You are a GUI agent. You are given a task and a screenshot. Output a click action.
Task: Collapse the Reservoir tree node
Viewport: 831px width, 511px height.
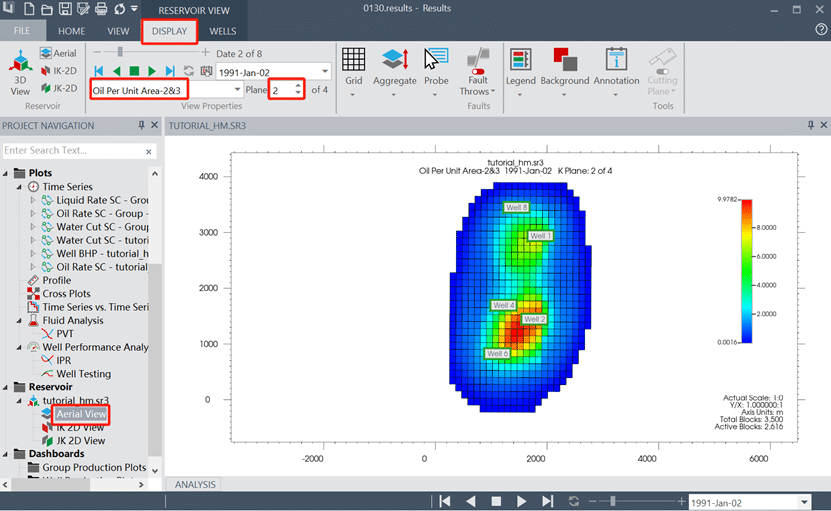click(7, 387)
